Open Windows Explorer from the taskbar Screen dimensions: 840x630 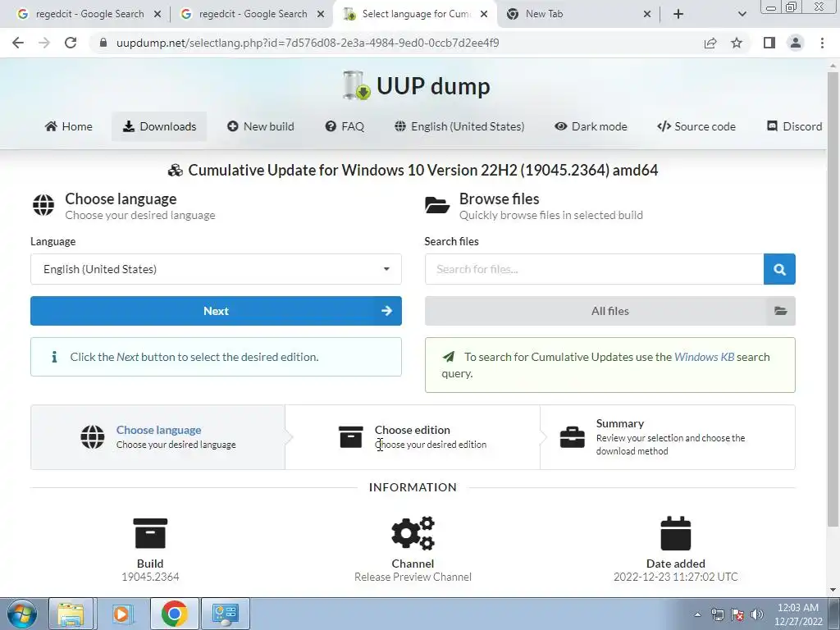(x=71, y=614)
